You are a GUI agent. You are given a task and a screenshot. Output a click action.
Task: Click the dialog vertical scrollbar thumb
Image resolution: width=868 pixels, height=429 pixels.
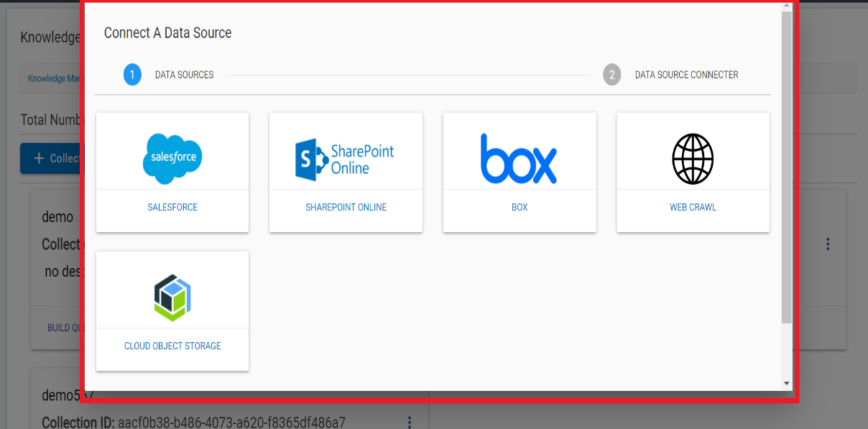(x=787, y=167)
